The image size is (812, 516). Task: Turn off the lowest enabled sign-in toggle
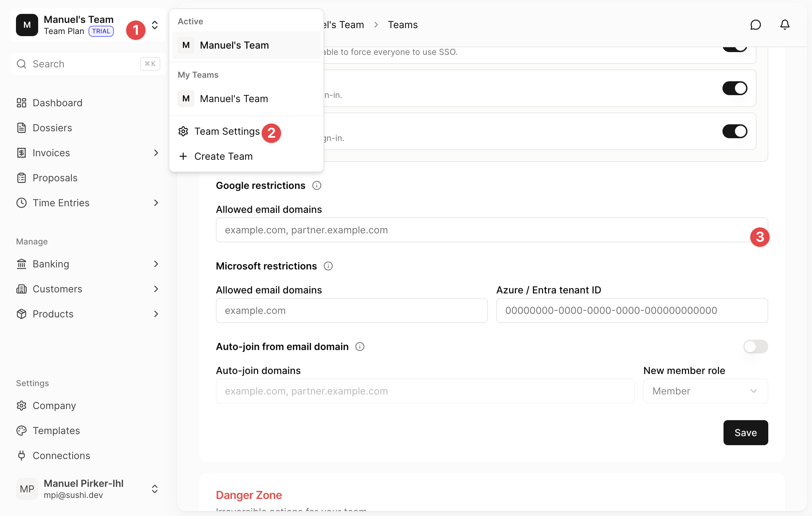(735, 131)
